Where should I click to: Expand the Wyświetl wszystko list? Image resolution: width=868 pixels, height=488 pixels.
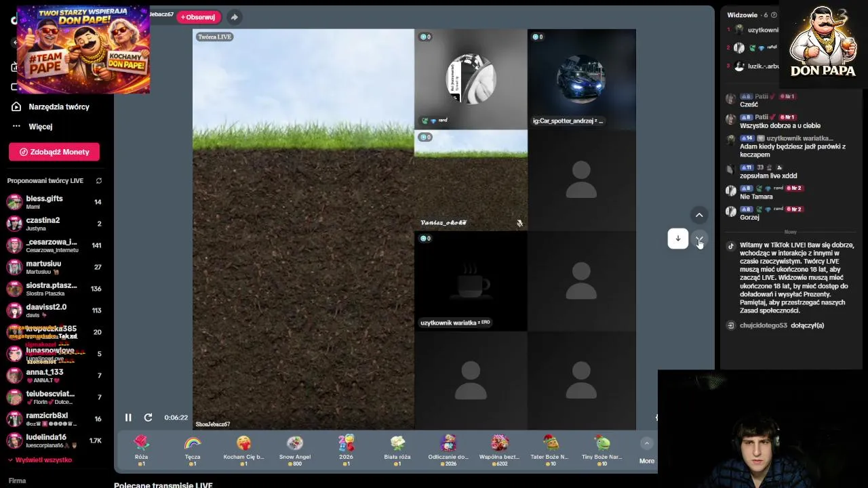[x=39, y=460]
